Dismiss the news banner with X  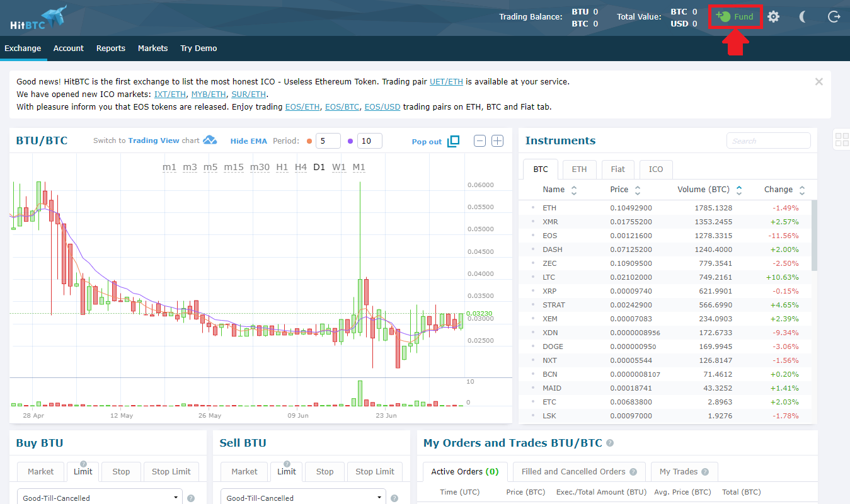point(818,81)
